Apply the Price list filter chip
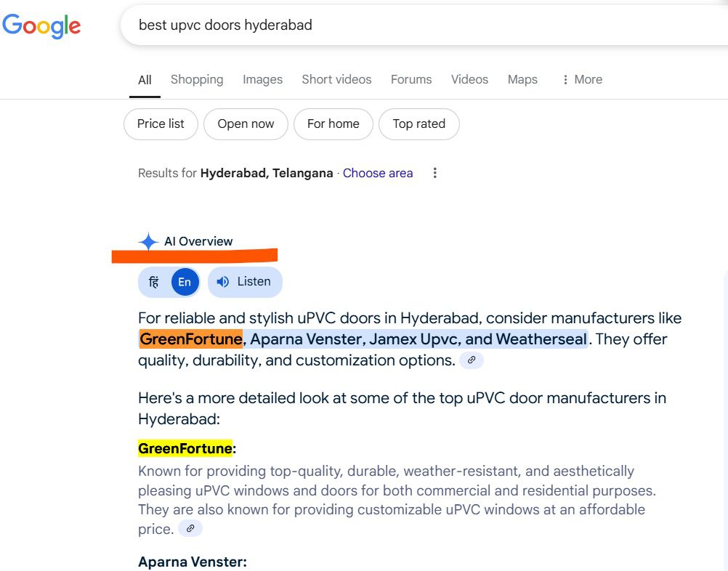The image size is (728, 571). point(161,124)
